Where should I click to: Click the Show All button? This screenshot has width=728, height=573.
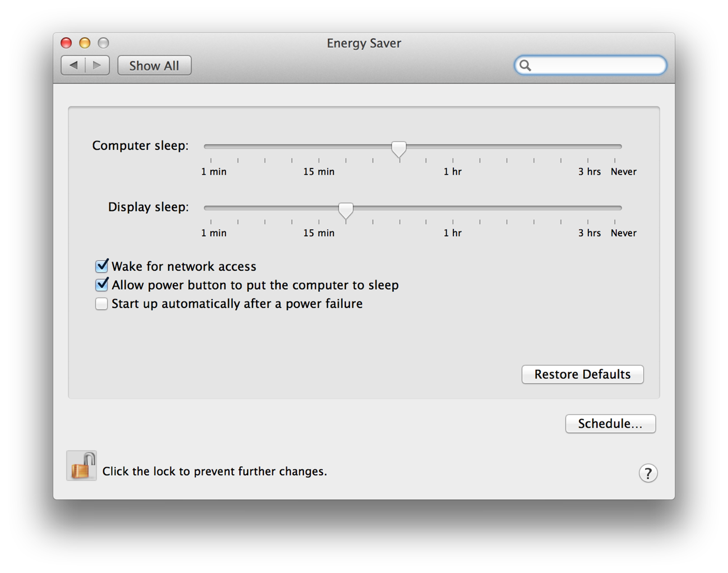pos(154,65)
